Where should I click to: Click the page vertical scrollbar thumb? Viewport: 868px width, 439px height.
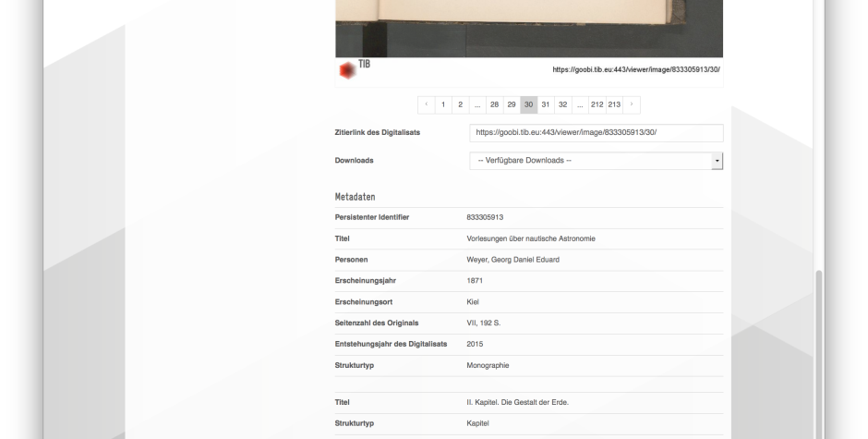[819, 354]
